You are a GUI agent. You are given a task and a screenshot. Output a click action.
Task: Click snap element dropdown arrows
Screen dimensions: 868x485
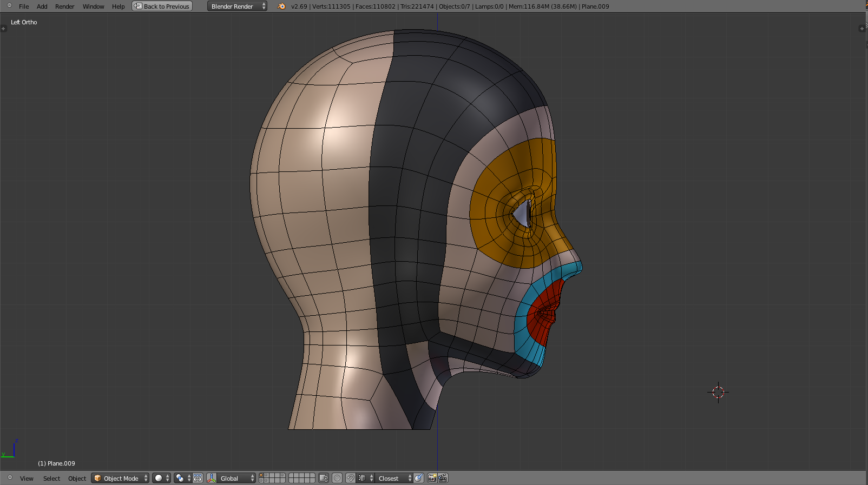pyautogui.click(x=371, y=478)
